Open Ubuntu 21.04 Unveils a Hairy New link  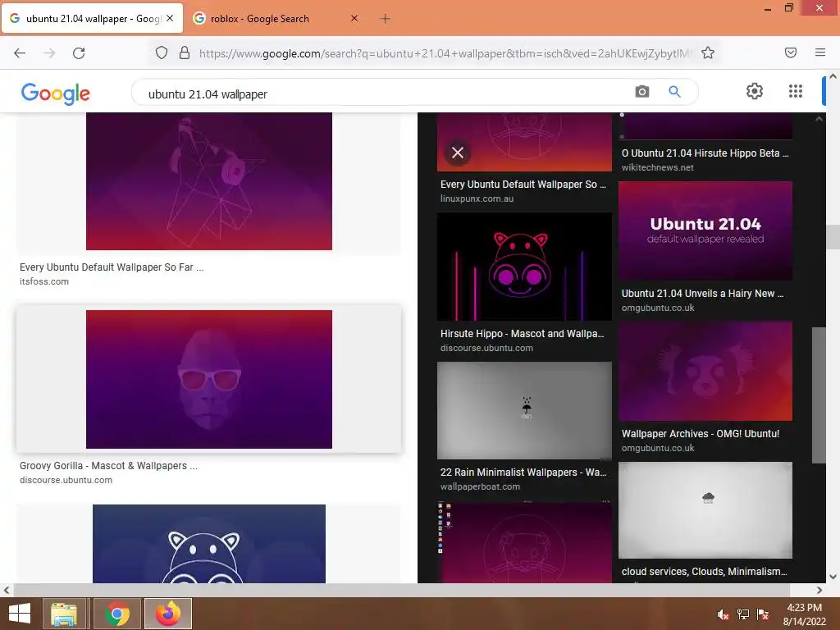click(703, 293)
